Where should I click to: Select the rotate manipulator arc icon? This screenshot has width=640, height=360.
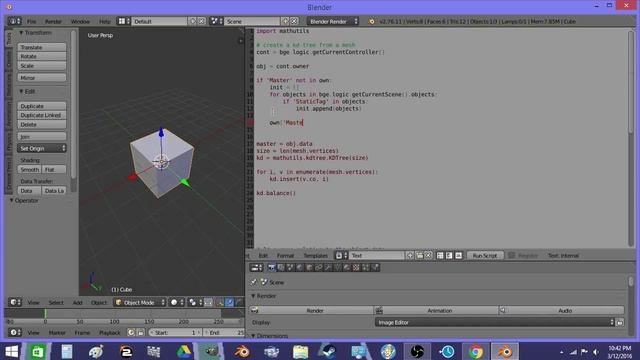point(239,302)
